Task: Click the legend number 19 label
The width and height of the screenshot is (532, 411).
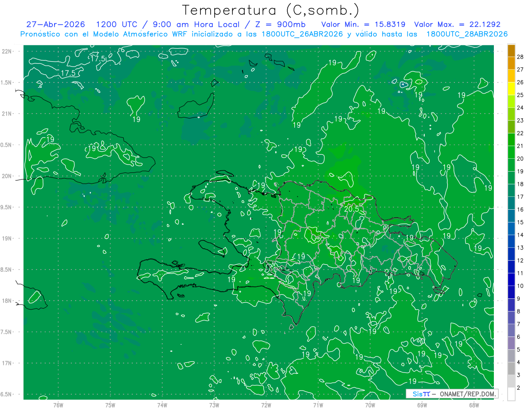Action: click(520, 171)
